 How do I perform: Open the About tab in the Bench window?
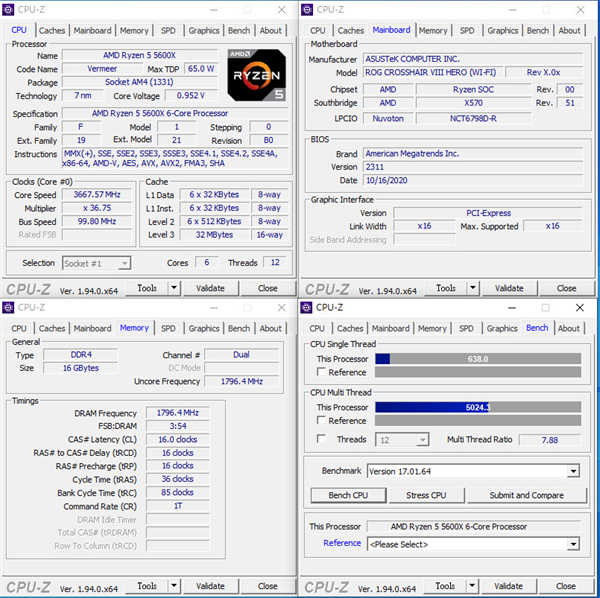[x=569, y=328]
